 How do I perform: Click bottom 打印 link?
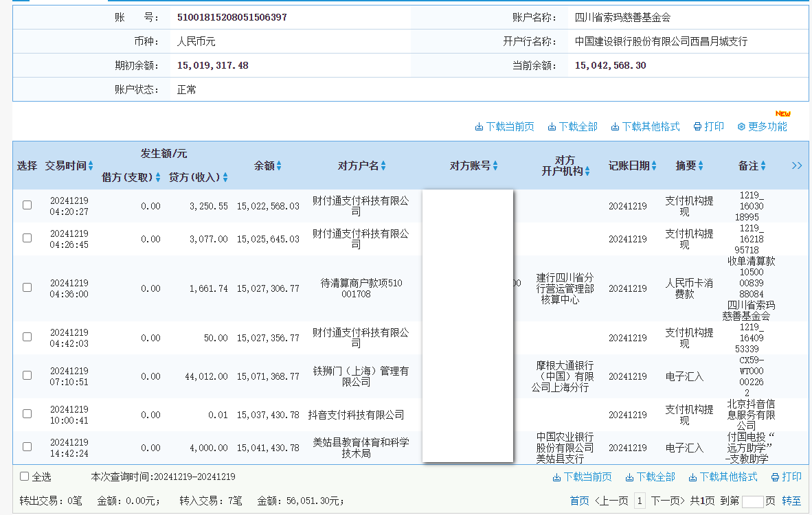[x=786, y=477]
